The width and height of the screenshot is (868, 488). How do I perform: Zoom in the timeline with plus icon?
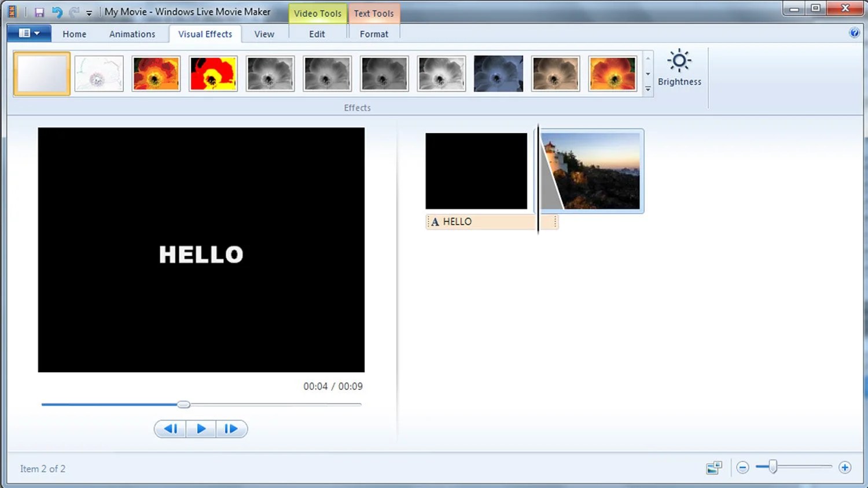pyautogui.click(x=844, y=467)
